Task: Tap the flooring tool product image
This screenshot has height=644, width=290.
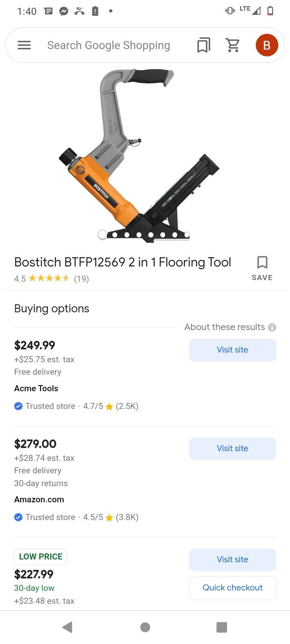Action: click(139, 155)
